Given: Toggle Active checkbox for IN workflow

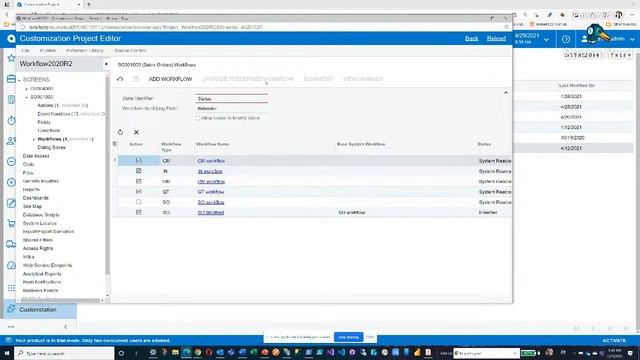Looking at the screenshot, I should [x=138, y=171].
